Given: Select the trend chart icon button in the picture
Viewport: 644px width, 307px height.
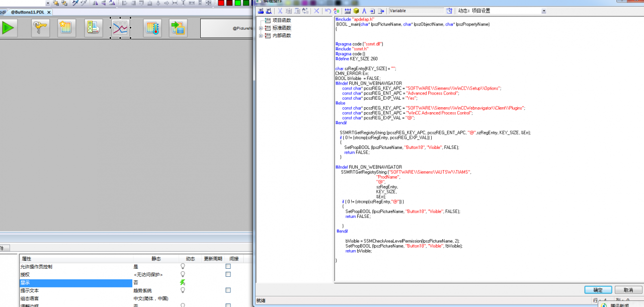Looking at the screenshot, I should tap(121, 28).
